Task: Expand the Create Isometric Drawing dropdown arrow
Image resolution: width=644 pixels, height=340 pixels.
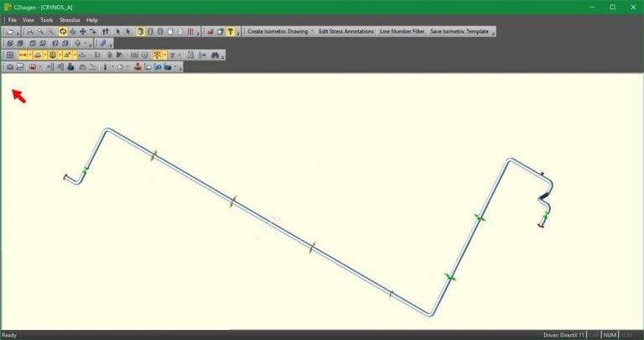Action: coord(312,31)
